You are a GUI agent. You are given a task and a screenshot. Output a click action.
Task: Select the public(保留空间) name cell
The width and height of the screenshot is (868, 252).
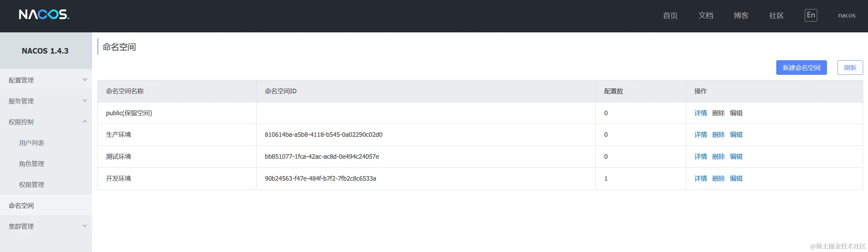pos(177,113)
